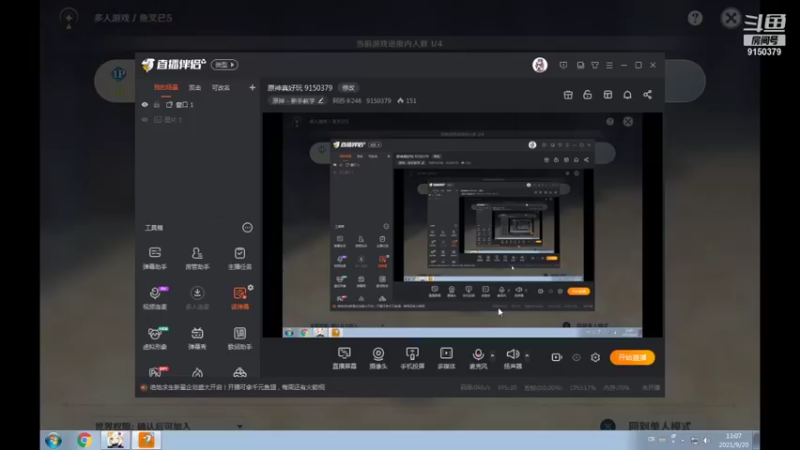Open the 主播任务 streamer tasks tool

point(239,258)
